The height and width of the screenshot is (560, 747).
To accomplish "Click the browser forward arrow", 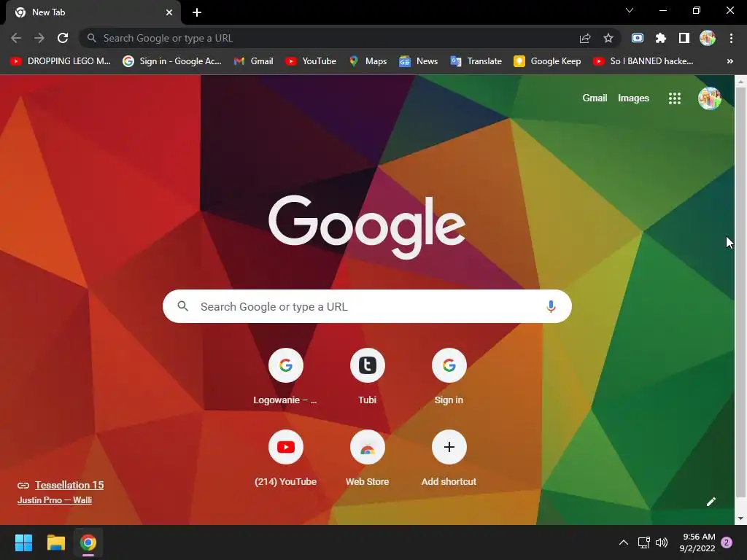I will (x=39, y=38).
